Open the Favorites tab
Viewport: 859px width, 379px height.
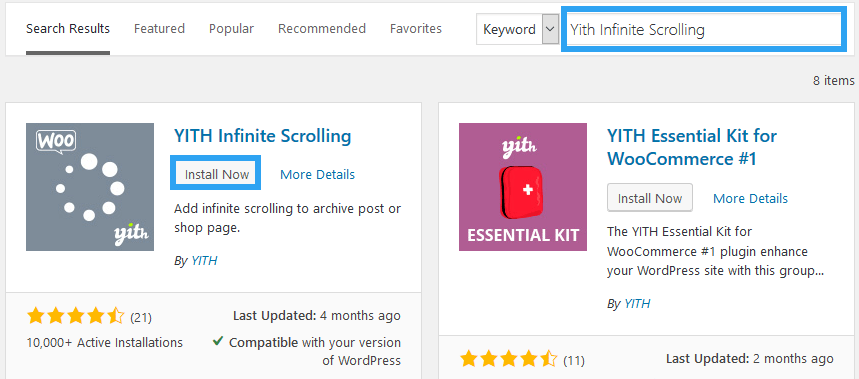pyautogui.click(x=416, y=28)
